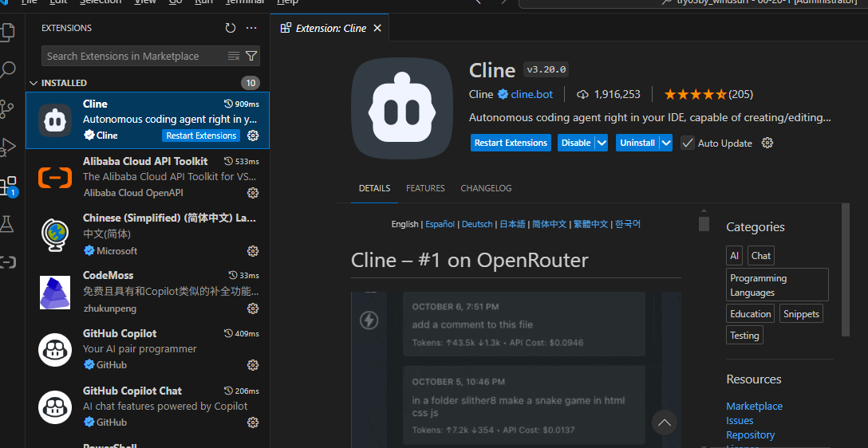
Task: Select the Extension: Cline editor tab
Action: (330, 28)
